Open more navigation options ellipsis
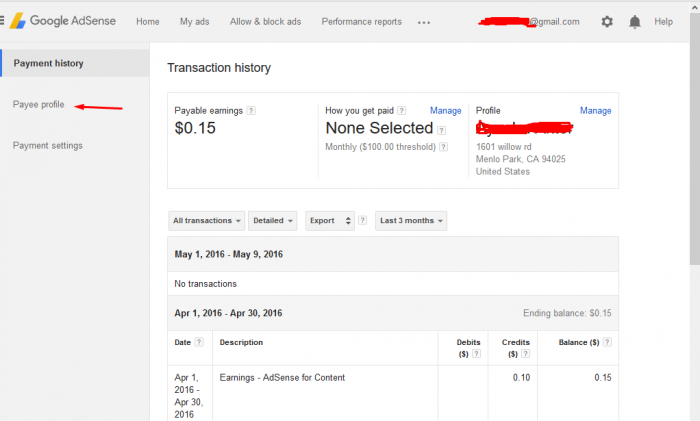 424,22
